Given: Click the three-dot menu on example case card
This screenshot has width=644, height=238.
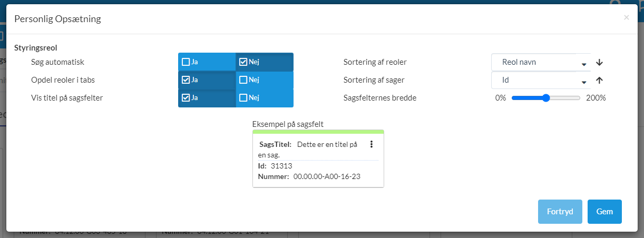Looking at the screenshot, I should point(372,144).
